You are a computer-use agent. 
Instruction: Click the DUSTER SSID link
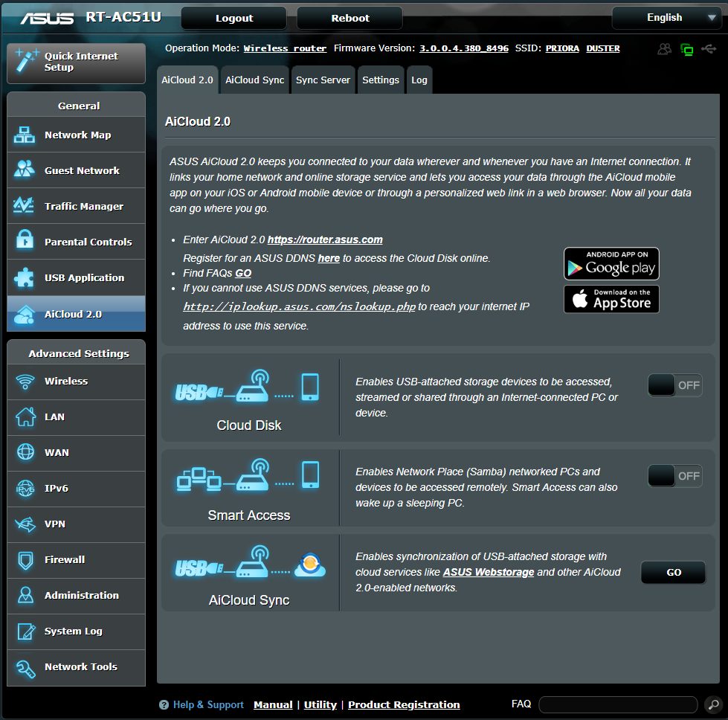click(603, 48)
